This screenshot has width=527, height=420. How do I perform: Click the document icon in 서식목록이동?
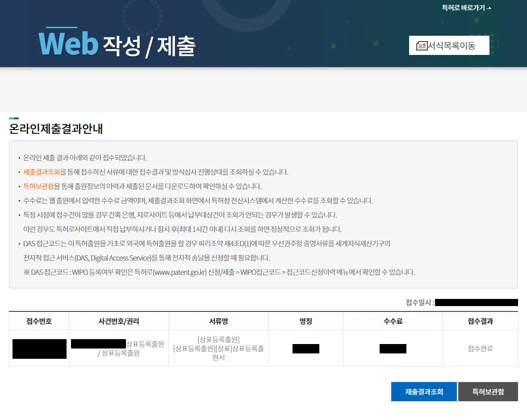(422, 46)
